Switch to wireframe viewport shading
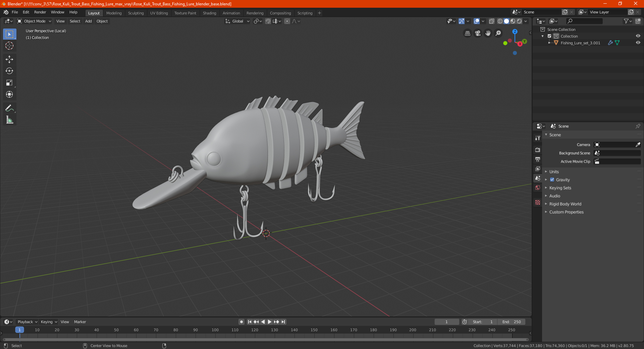The width and height of the screenshot is (644, 349). coord(500,21)
